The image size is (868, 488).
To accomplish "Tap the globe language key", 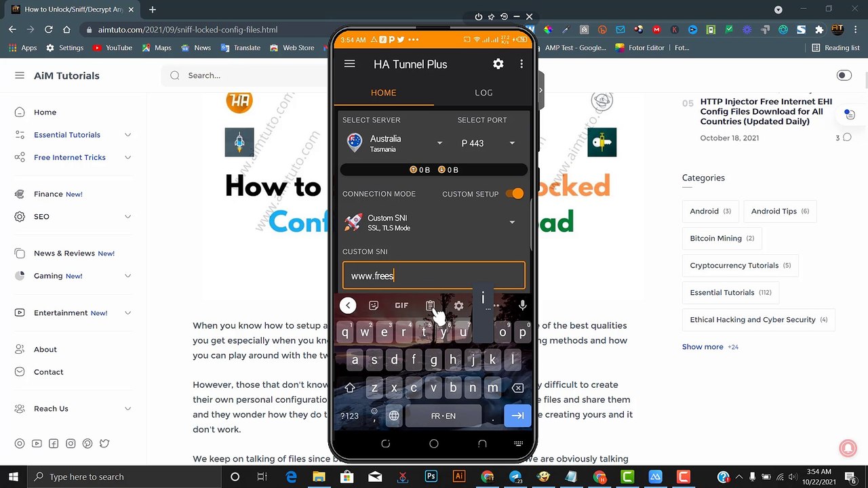I will click(394, 415).
